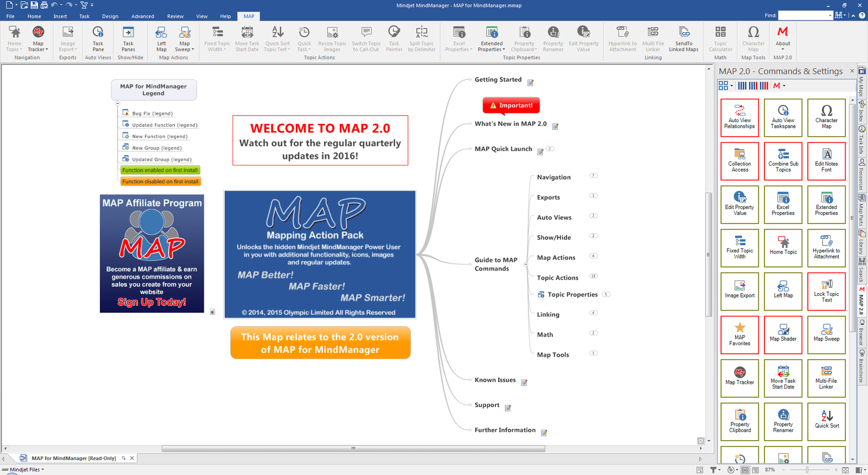Click Property Clipboard pane button
The width and height of the screenshot is (868, 475).
click(x=739, y=422)
